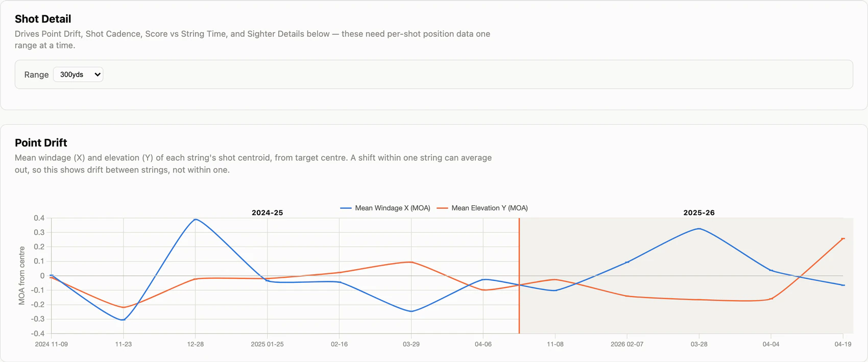Click the blue Mean Windage X swatch
Viewport: 868px width, 362px height.
point(346,208)
